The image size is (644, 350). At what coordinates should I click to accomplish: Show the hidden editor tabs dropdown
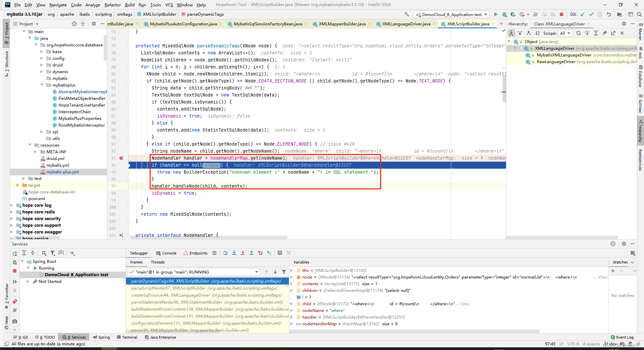coord(501,24)
